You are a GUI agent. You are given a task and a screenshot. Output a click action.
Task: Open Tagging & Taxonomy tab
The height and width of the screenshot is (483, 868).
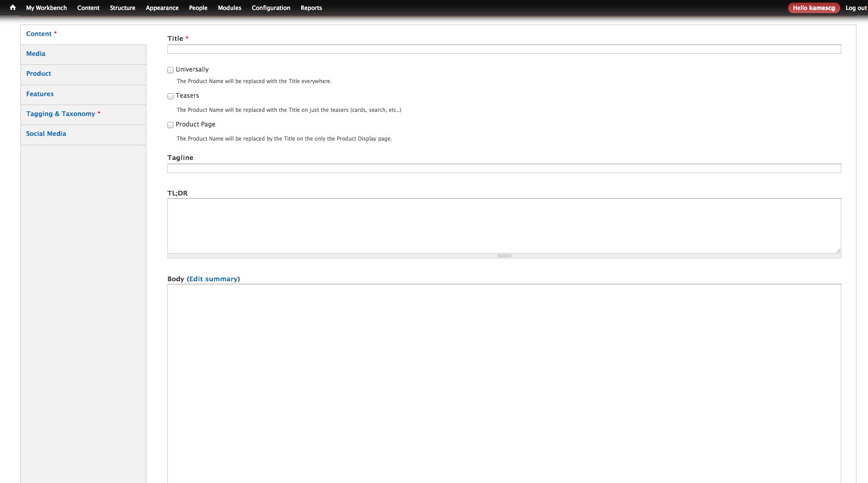84,114
